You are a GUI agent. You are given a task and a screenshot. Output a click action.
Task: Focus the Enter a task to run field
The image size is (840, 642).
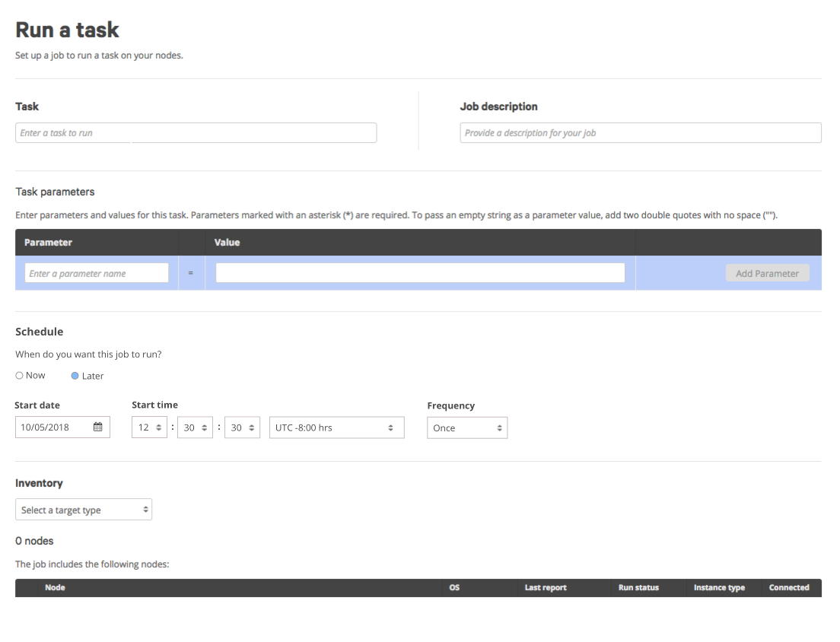196,133
